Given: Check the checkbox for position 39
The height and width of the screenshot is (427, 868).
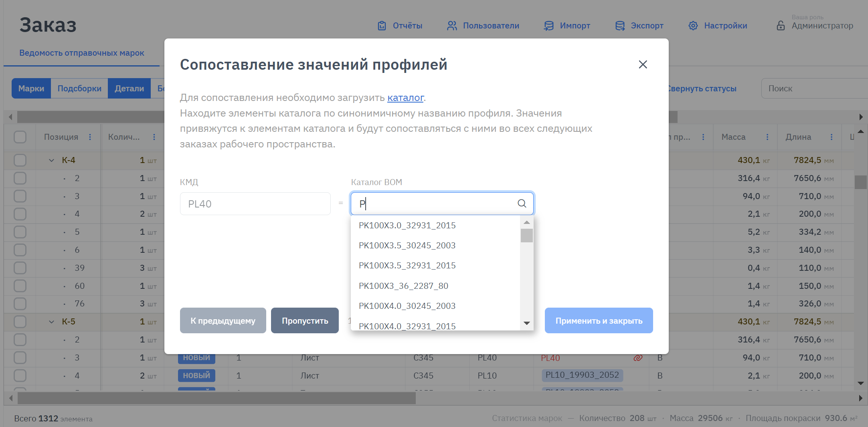Looking at the screenshot, I should pyautogui.click(x=20, y=268).
